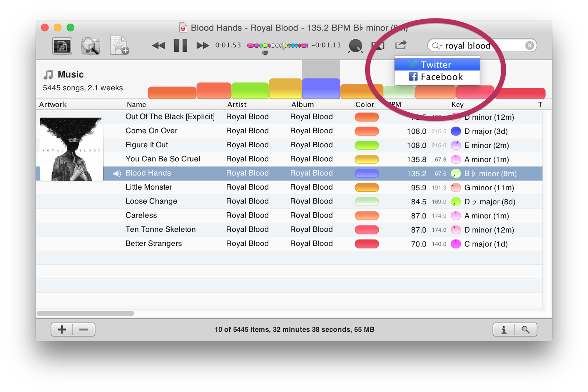
Task: Skip back with the rewind button
Action: pyautogui.click(x=158, y=46)
